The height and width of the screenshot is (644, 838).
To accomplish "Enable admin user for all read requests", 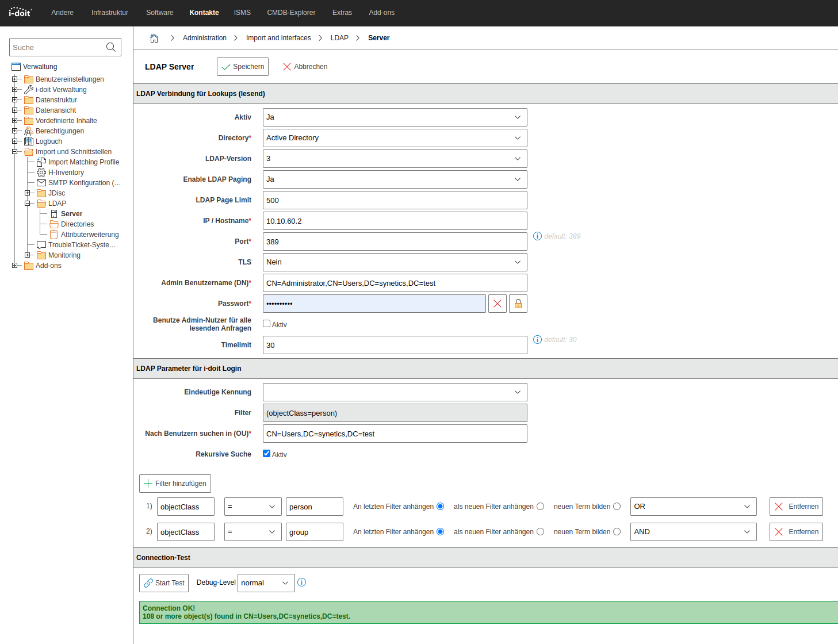I will tap(267, 324).
